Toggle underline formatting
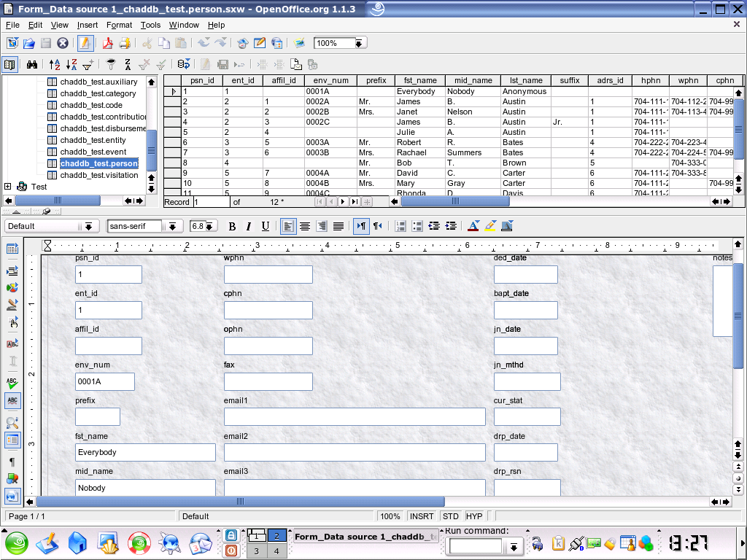Screen dimensions: 747x560 click(x=266, y=226)
